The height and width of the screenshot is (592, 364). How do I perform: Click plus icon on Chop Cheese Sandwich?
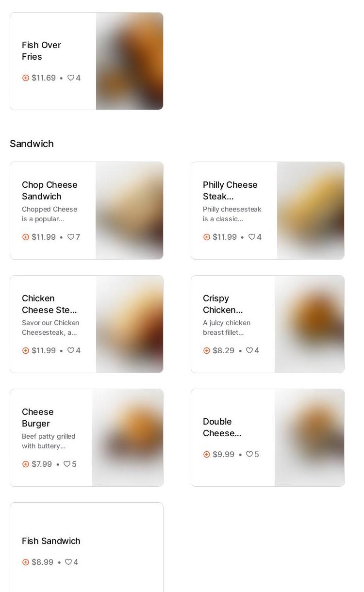click(26, 237)
